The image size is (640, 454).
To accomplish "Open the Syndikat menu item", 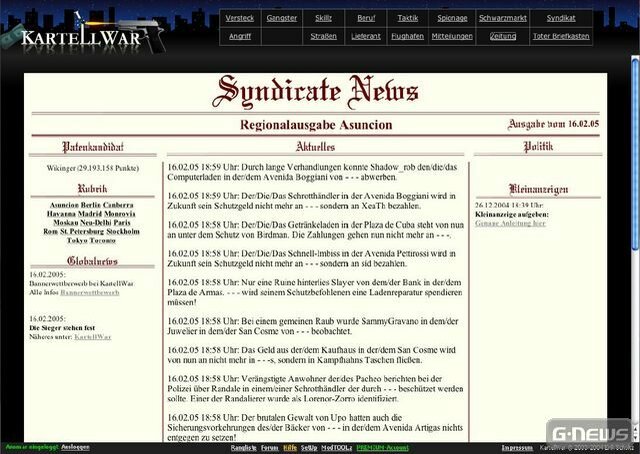I will pyautogui.click(x=561, y=18).
